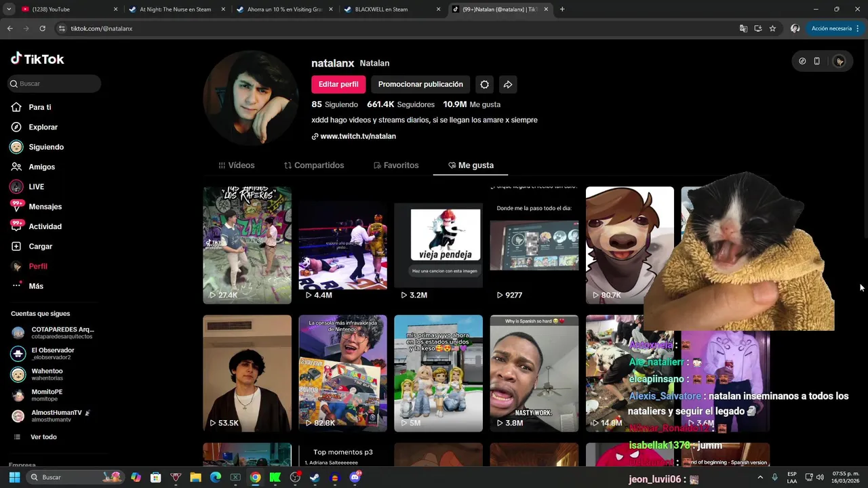
Task: Switch to the Favoritos tab
Action: click(x=396, y=165)
